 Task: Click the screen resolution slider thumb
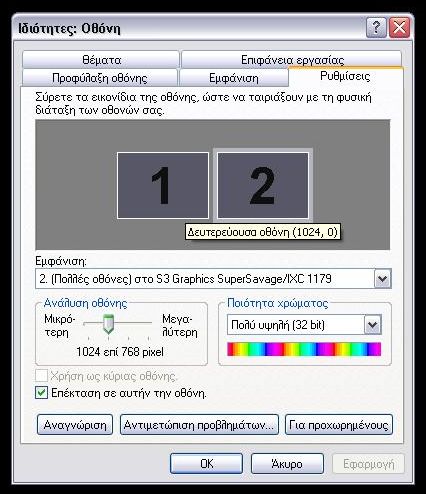[108, 324]
